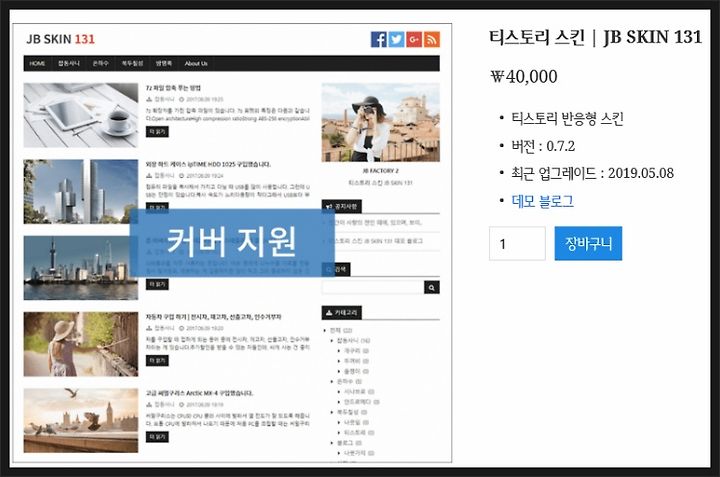The width and height of the screenshot is (720, 477).
Task: Open the 방명록 menu item
Action: point(163,63)
